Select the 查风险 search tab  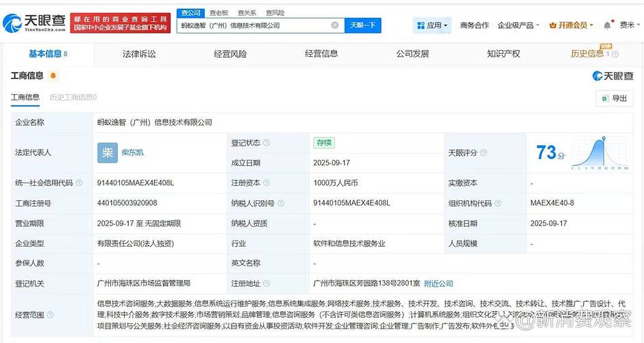tap(275, 13)
